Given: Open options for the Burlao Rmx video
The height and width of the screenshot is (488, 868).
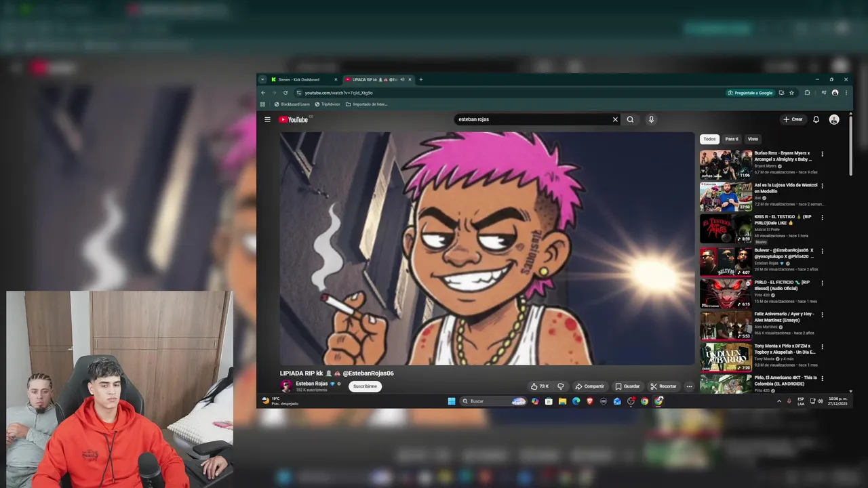Looking at the screenshot, I should click(x=822, y=154).
